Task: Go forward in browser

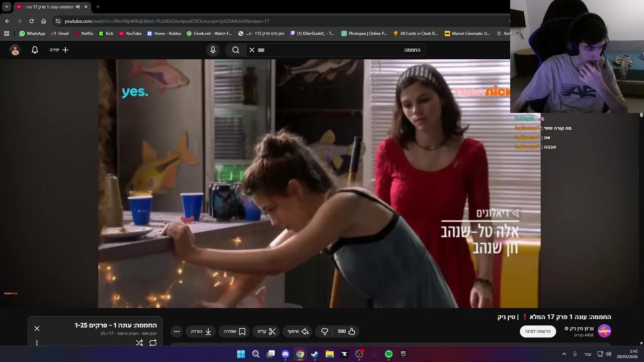Action: [19, 21]
